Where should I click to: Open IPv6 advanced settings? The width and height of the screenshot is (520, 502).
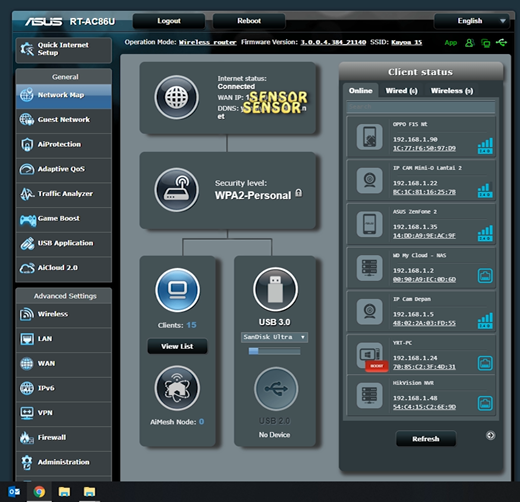tap(63, 388)
